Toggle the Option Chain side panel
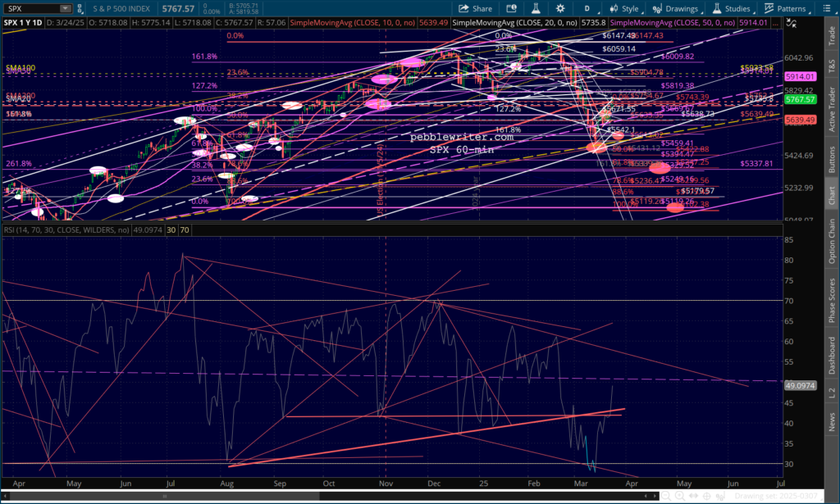This screenshot has width=840, height=504. [x=832, y=241]
